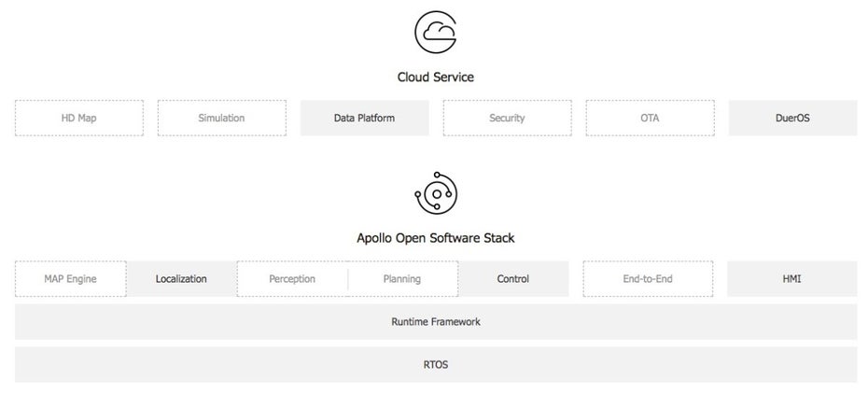Click the Runtime Framework bar
The image size is (868, 394).
click(x=436, y=322)
